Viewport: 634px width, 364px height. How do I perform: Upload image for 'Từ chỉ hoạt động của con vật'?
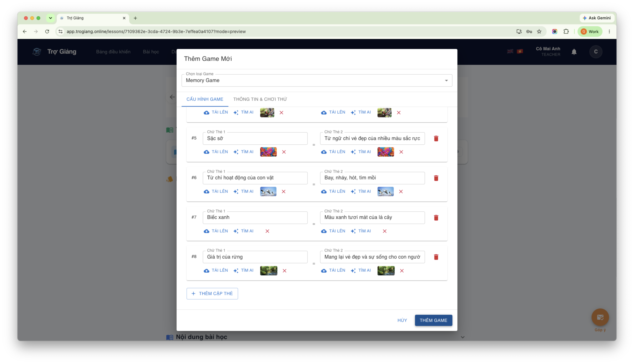(216, 191)
